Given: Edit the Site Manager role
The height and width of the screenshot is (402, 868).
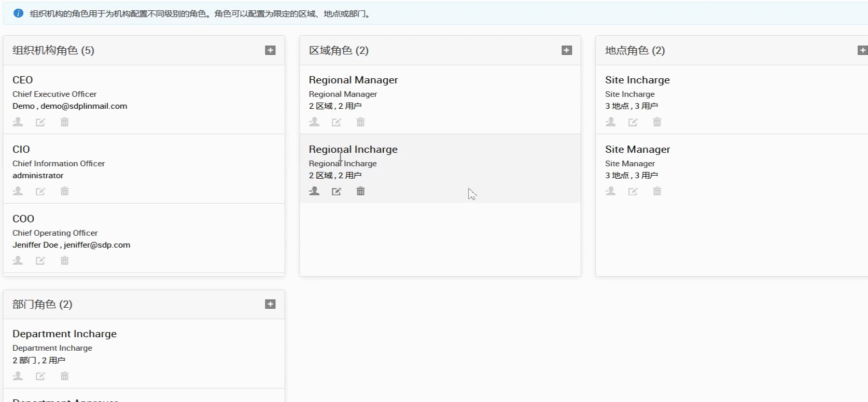Looking at the screenshot, I should point(633,192).
